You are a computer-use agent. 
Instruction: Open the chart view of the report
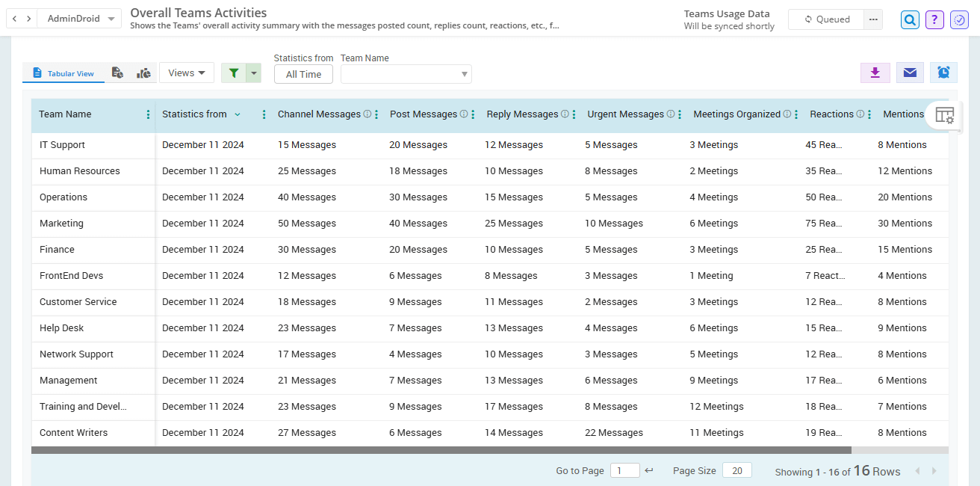(x=143, y=72)
